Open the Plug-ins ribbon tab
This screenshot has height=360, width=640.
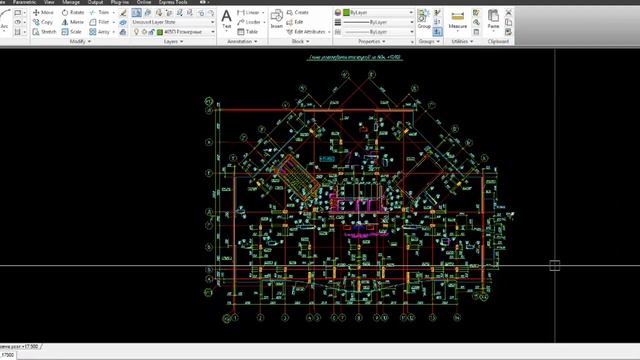tap(120, 2)
